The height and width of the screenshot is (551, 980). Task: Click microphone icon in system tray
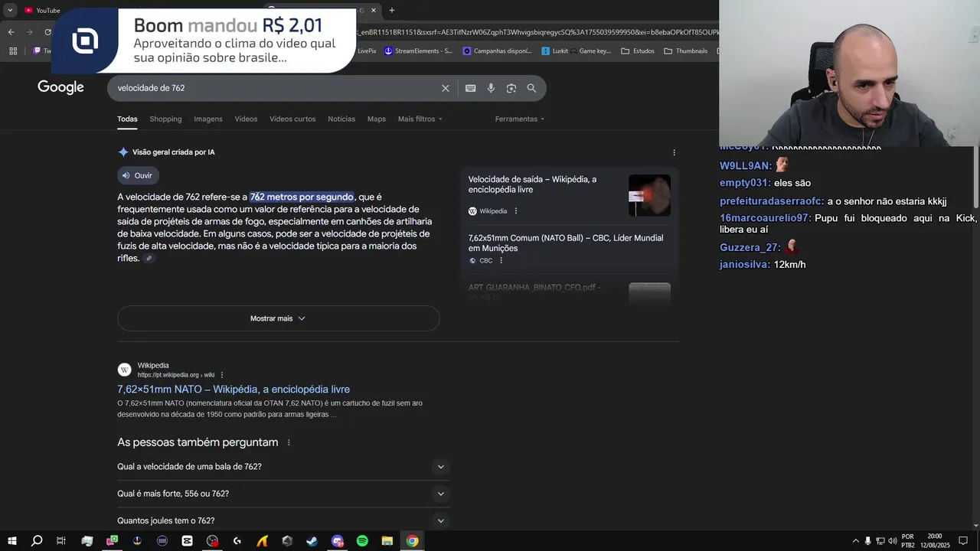click(x=868, y=541)
